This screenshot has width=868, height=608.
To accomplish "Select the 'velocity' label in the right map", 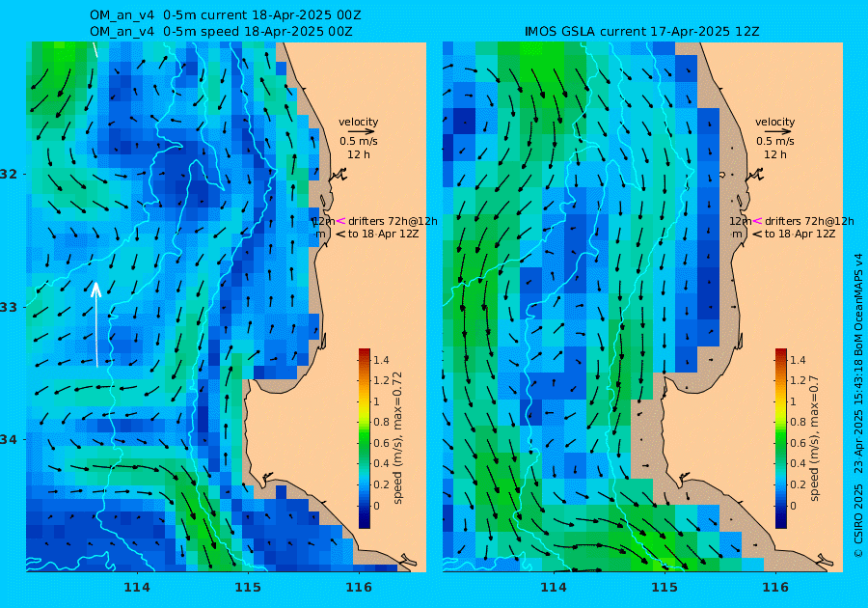I will pyautogui.click(x=775, y=122).
